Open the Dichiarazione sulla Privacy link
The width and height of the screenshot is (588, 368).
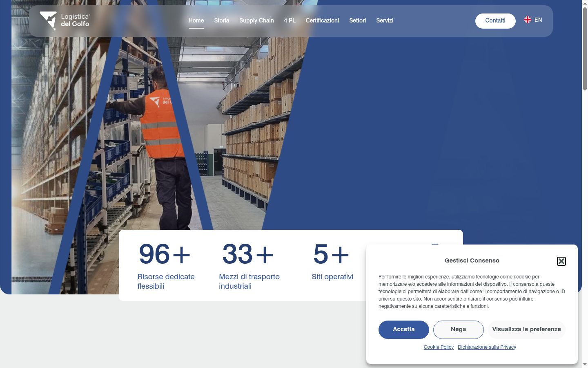[x=487, y=347]
